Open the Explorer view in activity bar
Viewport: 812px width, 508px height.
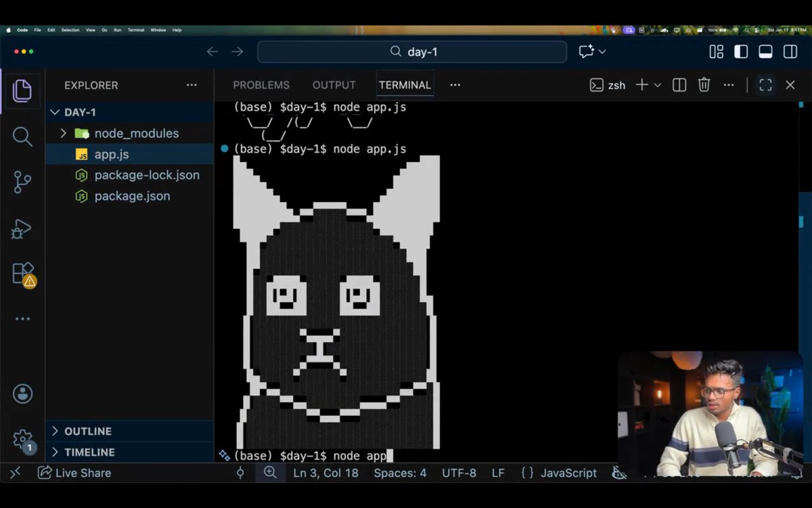22,91
